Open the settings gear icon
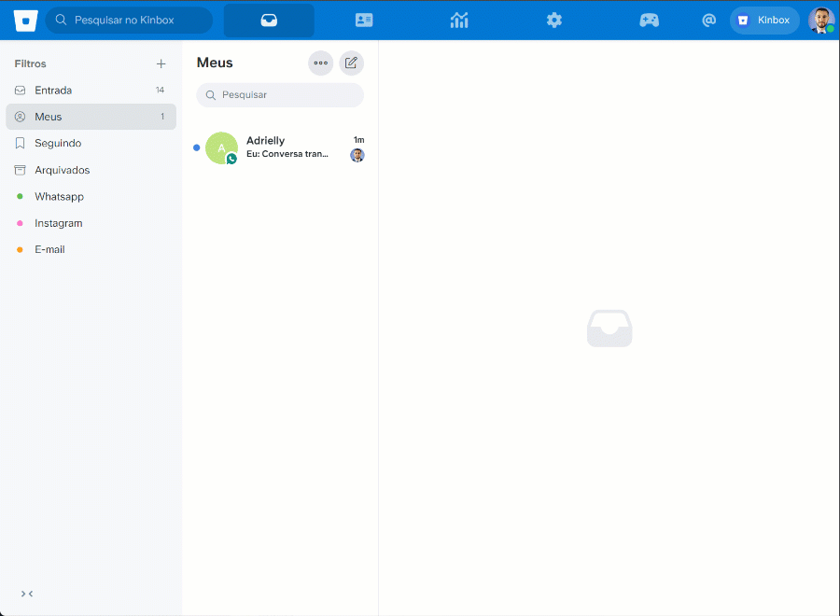Viewport: 840px width, 616px height. 554,21
